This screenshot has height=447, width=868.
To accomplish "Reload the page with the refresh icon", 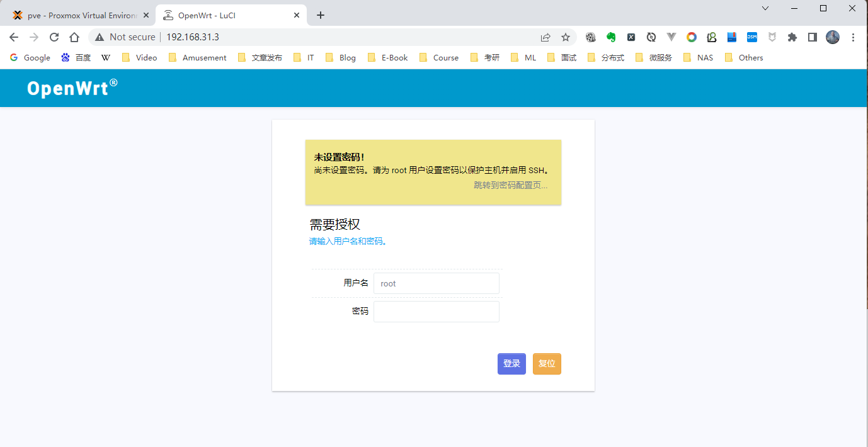I will 54,37.
